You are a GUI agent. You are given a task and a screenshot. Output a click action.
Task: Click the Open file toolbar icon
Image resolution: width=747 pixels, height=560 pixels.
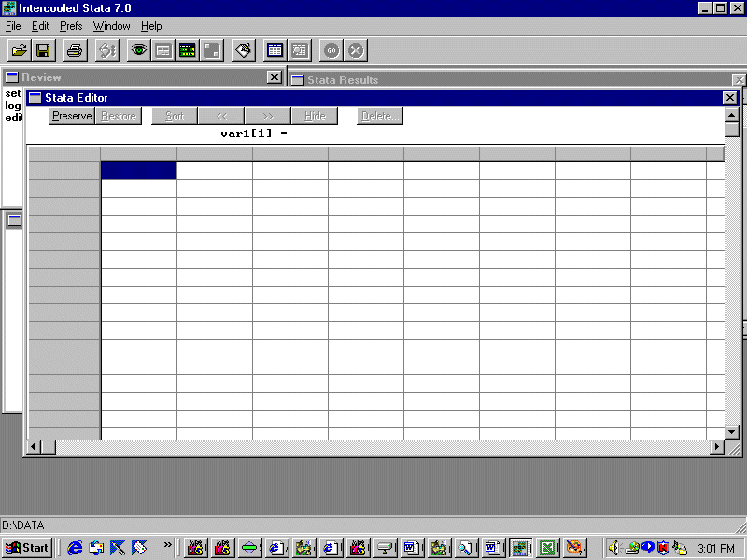[19, 49]
